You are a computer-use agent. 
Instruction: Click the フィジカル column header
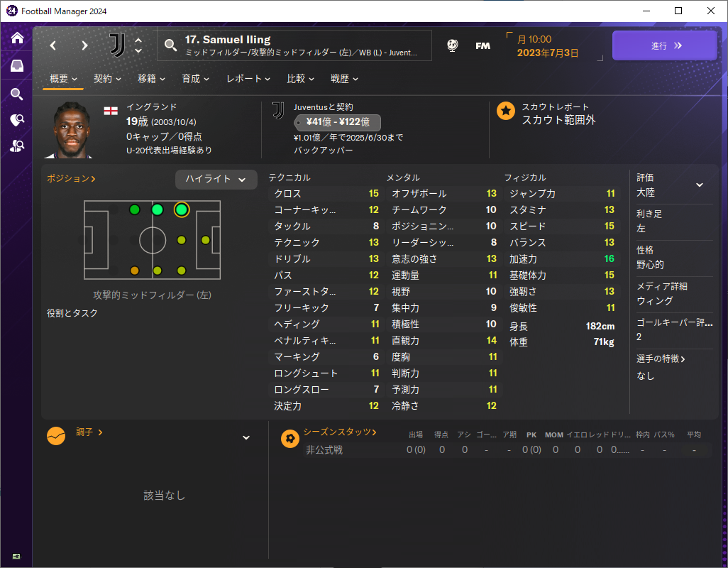(x=525, y=177)
